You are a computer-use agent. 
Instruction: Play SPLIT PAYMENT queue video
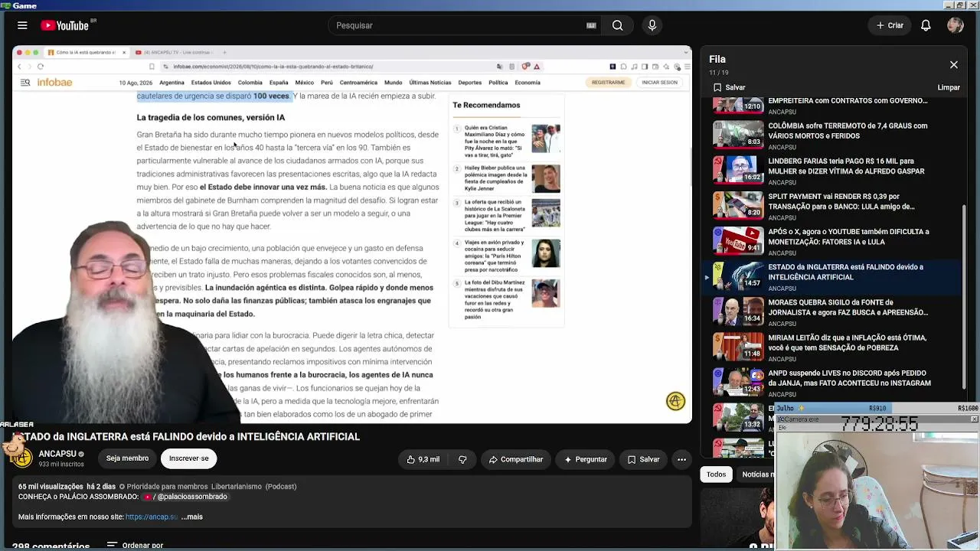[836, 206]
